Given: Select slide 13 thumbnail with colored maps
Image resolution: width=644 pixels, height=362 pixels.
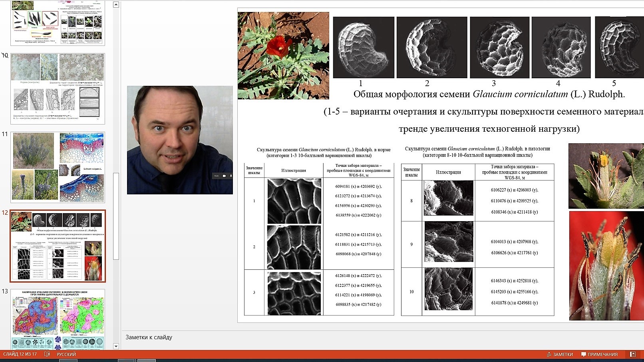Looking at the screenshot, I should [58, 319].
